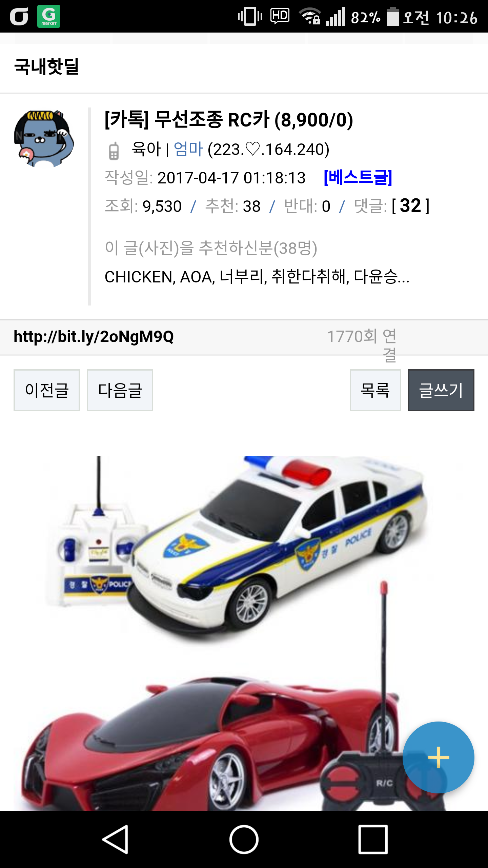Open the post list with 목록

click(x=375, y=390)
